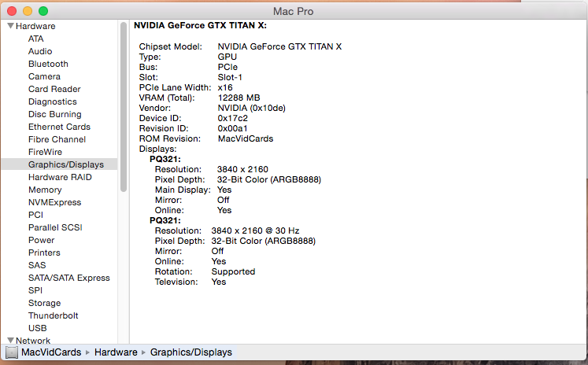Screen dimensions: 588x365
Task: Click the Revision ID value 0x00a1
Action: coord(232,128)
